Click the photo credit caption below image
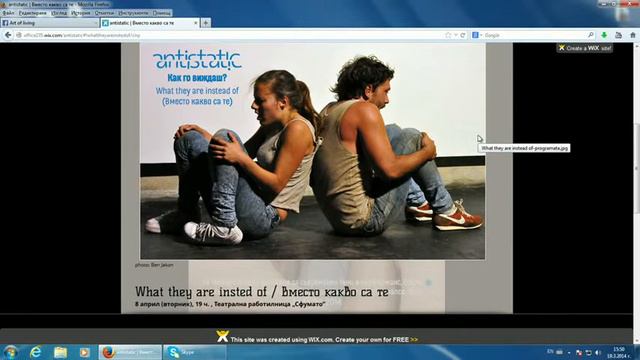Image resolution: width=640 pixels, height=360 pixels. [x=154, y=265]
